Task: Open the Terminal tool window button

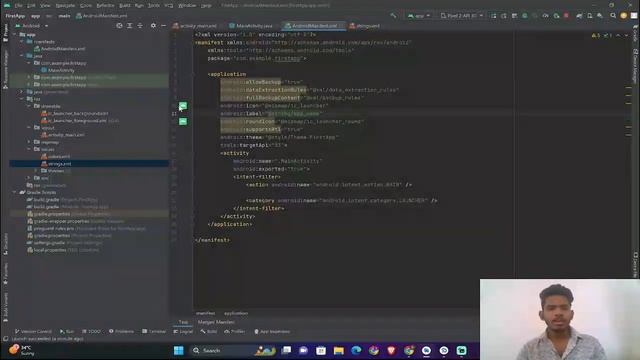Action: tap(154, 331)
